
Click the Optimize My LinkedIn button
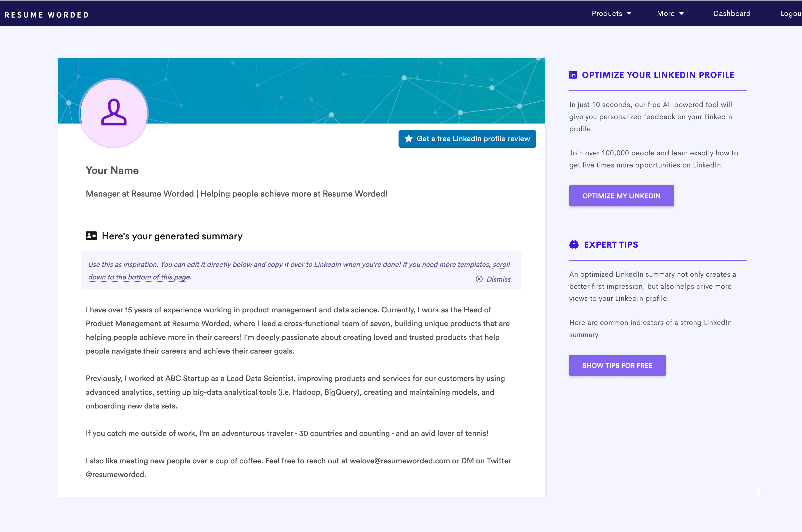pos(621,195)
